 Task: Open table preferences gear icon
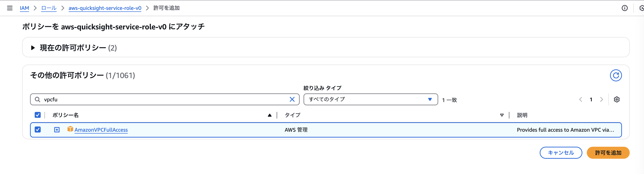617,99
